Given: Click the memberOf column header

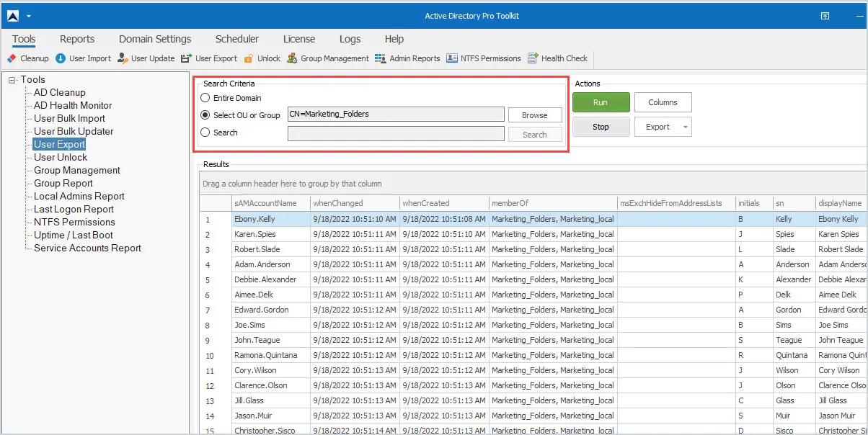Looking at the screenshot, I should pyautogui.click(x=554, y=203).
